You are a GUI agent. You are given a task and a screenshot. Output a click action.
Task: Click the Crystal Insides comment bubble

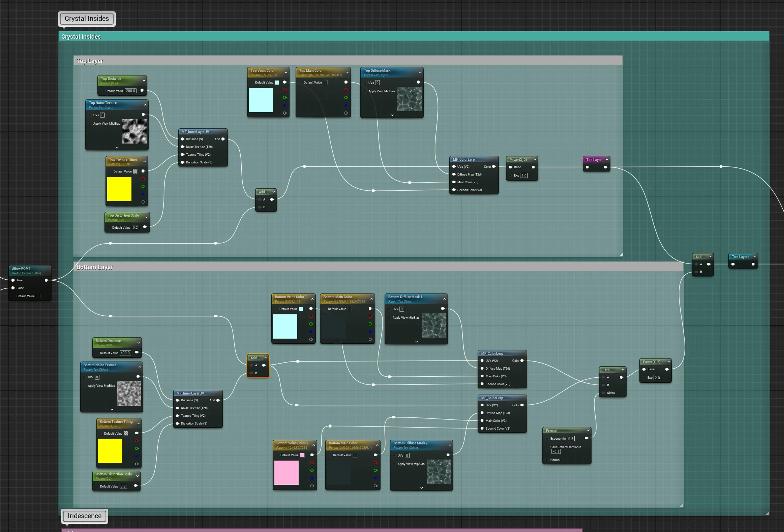coord(87,19)
